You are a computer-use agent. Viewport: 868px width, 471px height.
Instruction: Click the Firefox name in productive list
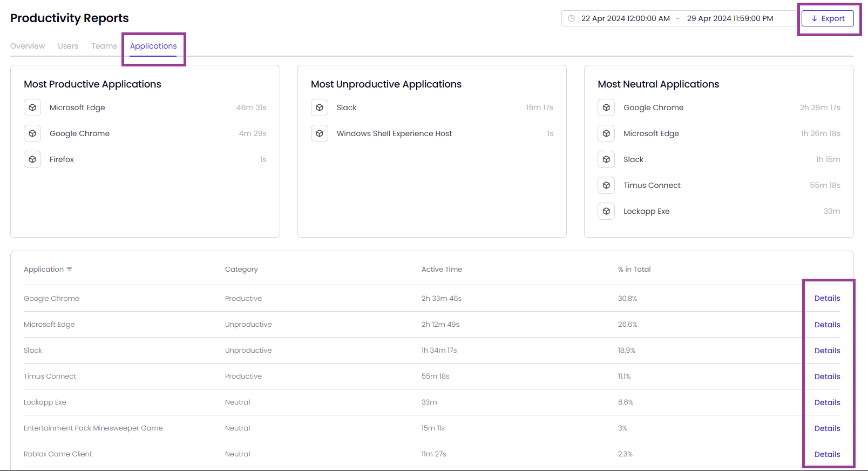point(62,159)
